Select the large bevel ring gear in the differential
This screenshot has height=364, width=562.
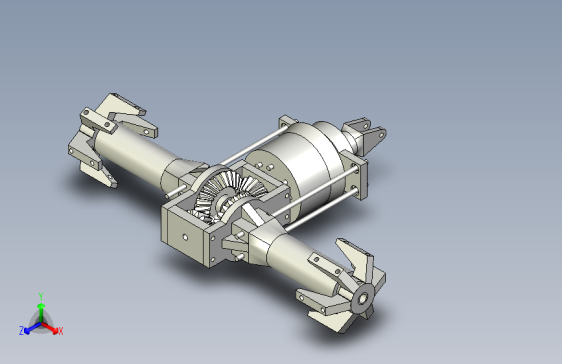[x=222, y=192]
